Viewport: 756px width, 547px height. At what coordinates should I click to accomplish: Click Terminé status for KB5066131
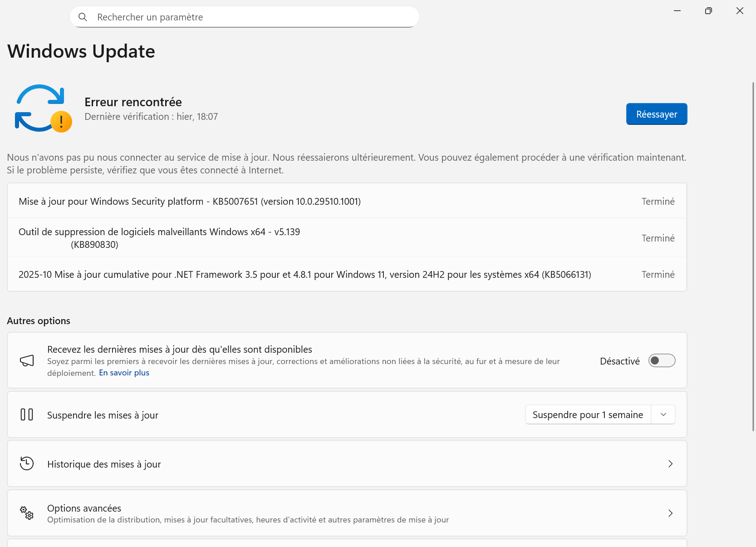(x=658, y=275)
